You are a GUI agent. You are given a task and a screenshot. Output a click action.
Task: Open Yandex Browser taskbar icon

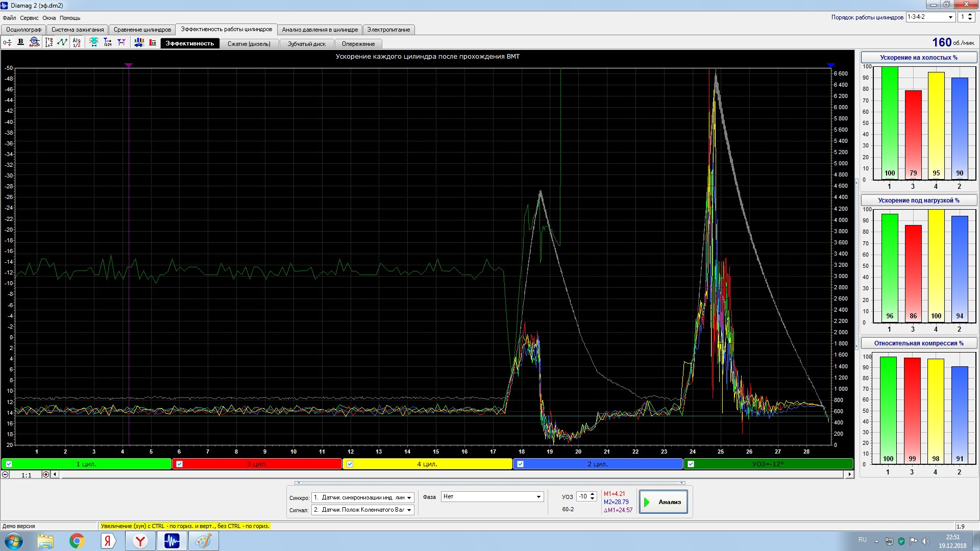tap(140, 541)
